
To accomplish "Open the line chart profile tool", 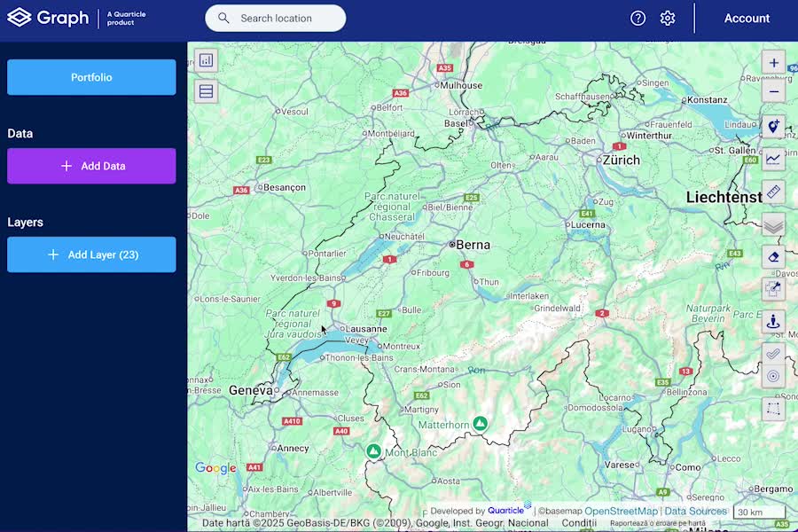I will coord(773,159).
